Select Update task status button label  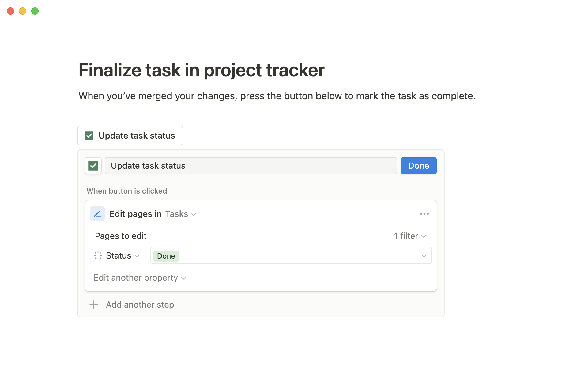(136, 135)
